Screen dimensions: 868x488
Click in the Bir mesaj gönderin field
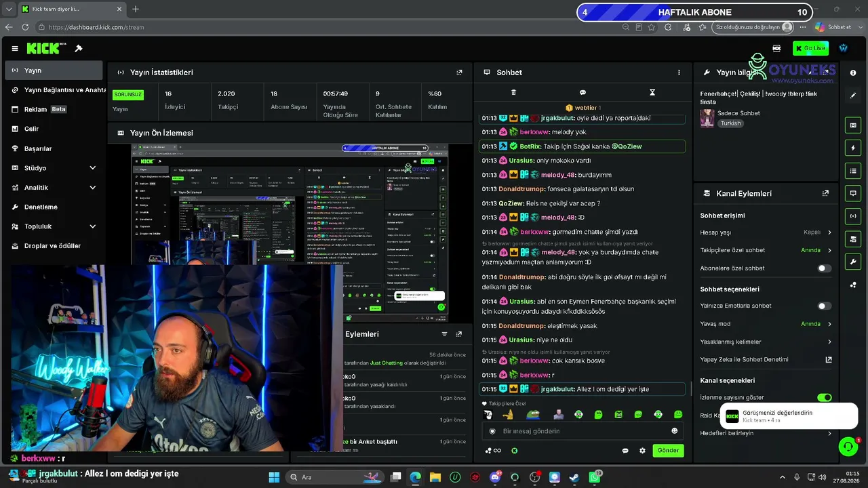(583, 431)
